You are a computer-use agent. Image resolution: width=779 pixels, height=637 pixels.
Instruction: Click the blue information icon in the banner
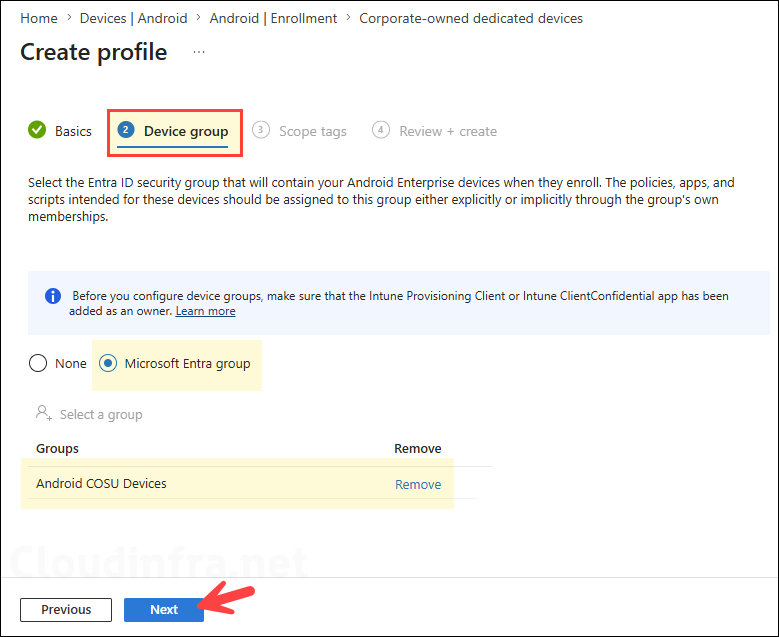click(53, 296)
